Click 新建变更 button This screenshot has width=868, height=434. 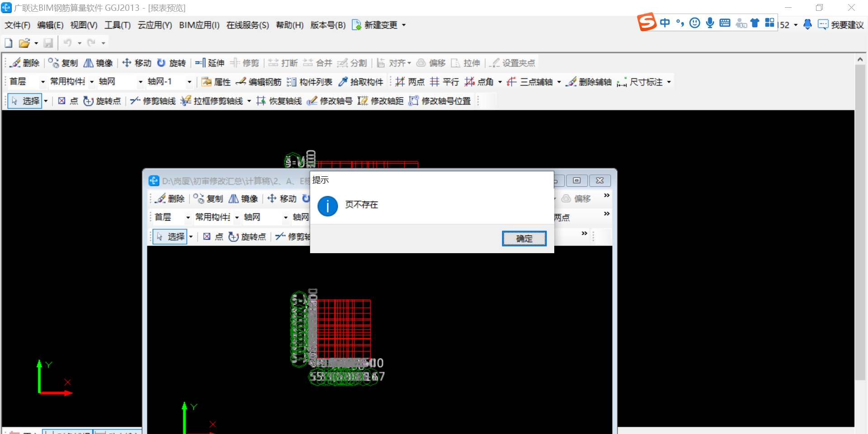tap(375, 25)
